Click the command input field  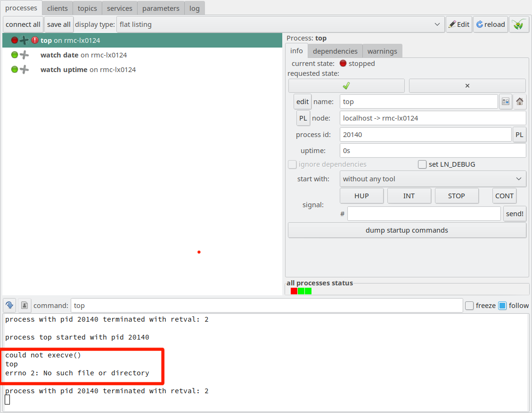(267, 306)
